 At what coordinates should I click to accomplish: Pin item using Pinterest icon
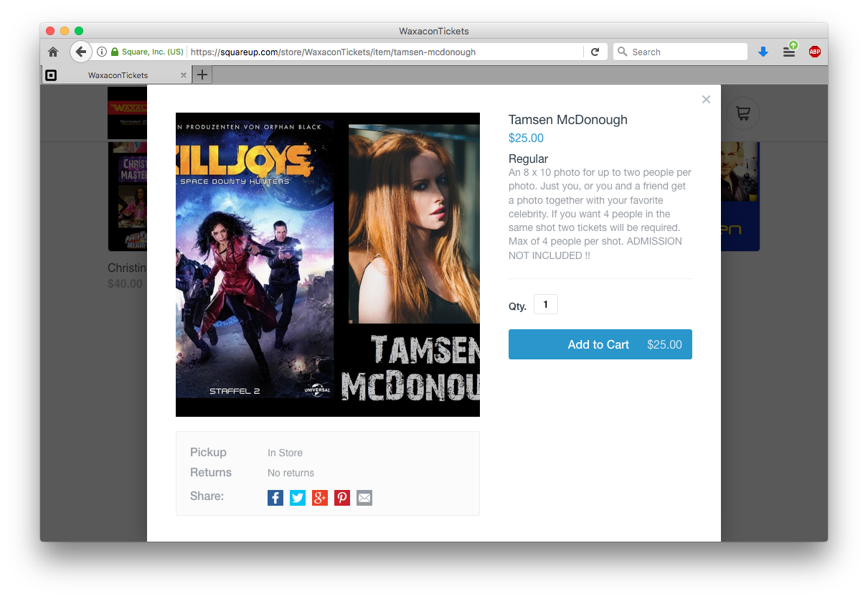coord(342,498)
